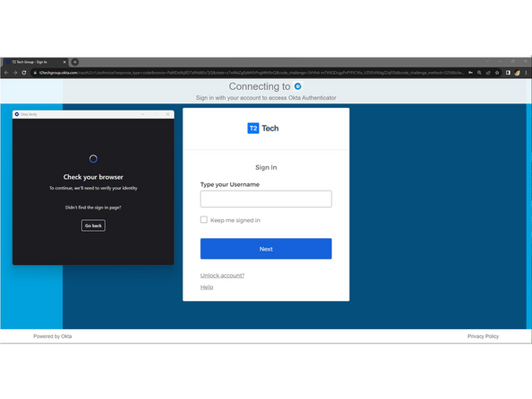This screenshot has height=399, width=532.
Task: Enable Keep me signed in
Action: pos(204,219)
